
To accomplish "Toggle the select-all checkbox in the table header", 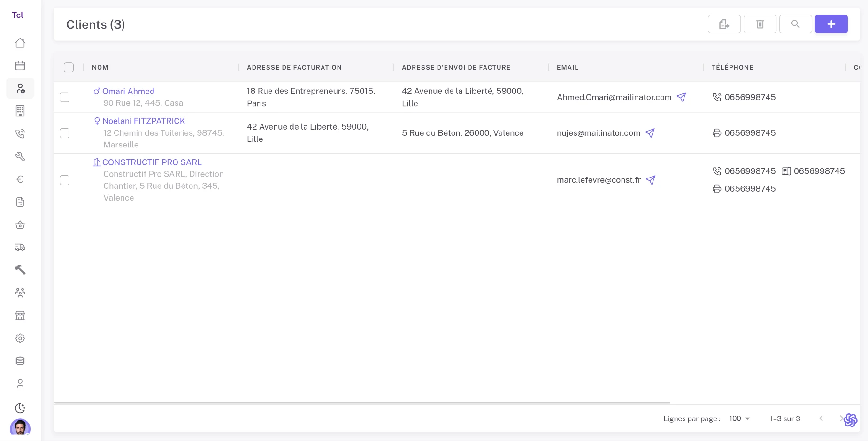I will pyautogui.click(x=69, y=67).
